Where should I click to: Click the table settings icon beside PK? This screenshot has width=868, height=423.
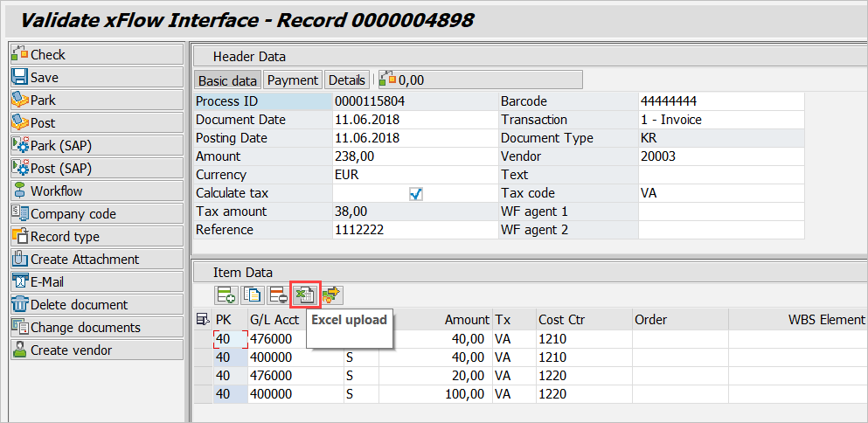click(x=203, y=320)
